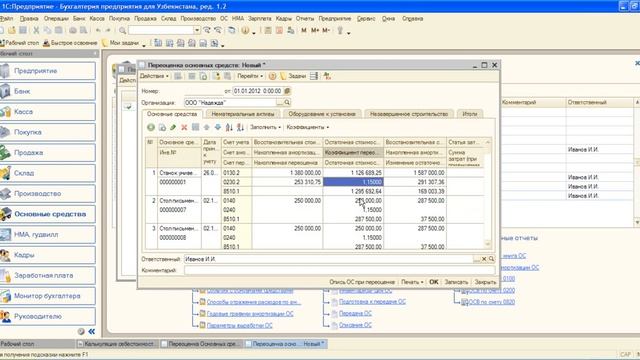Switch to Рабочий стол window tab at bottom
Screen dimensions: 640x360
point(38,344)
